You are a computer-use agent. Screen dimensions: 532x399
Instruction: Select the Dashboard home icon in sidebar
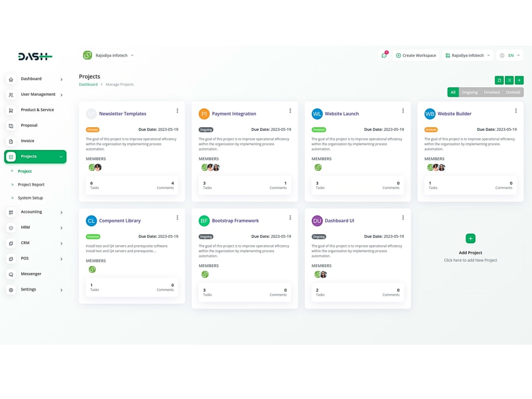click(x=11, y=79)
